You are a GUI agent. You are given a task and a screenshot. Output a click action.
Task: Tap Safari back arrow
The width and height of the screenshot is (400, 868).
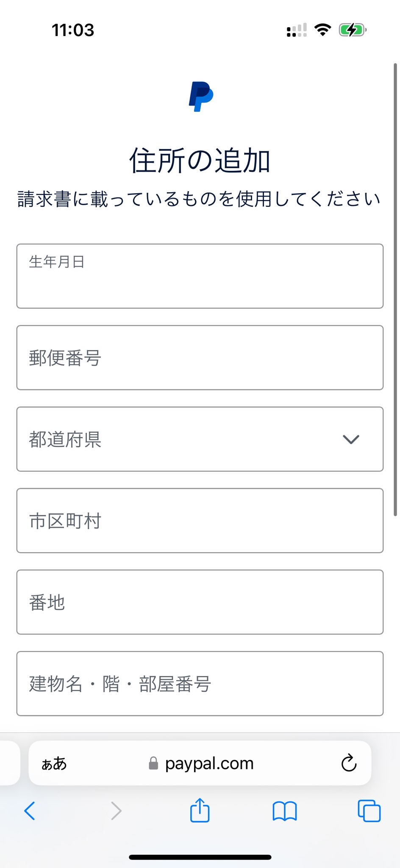coord(30,811)
